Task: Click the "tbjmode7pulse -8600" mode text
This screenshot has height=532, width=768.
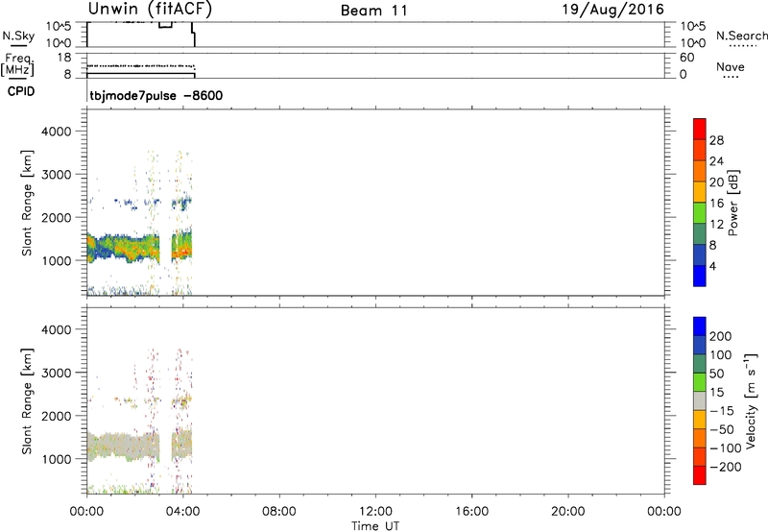Action: coord(156,95)
